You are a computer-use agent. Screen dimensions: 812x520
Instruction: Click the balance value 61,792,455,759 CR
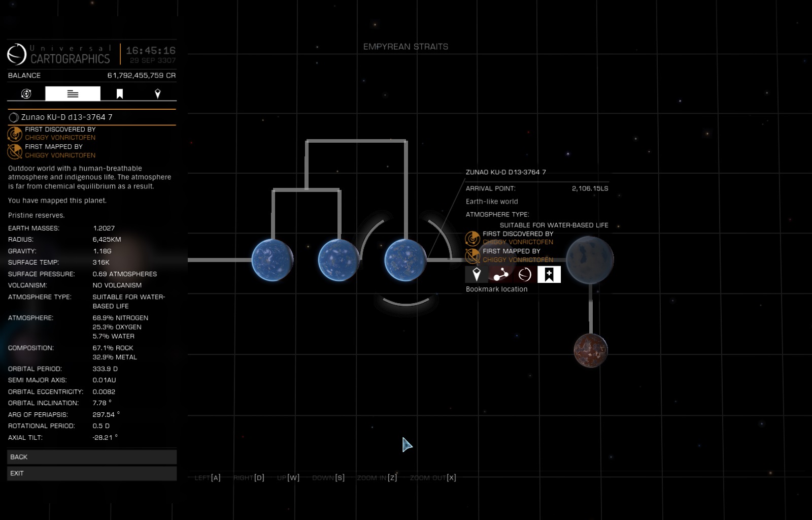pos(142,75)
